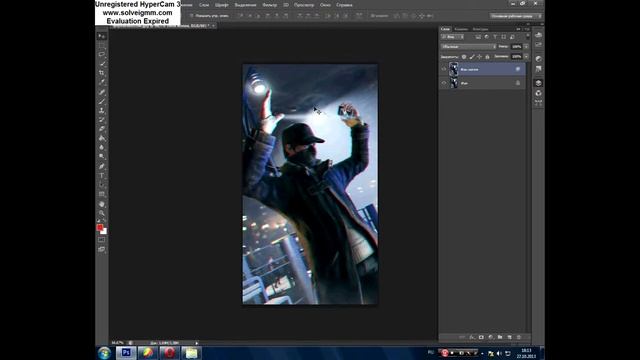This screenshot has height=360, width=640.
Task: Select the Hand tool
Action: (x=102, y=204)
